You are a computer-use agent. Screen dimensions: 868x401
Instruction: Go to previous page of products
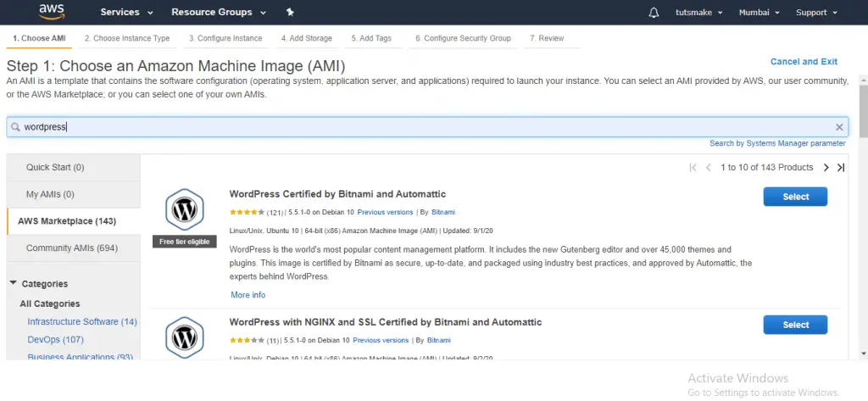click(x=708, y=167)
